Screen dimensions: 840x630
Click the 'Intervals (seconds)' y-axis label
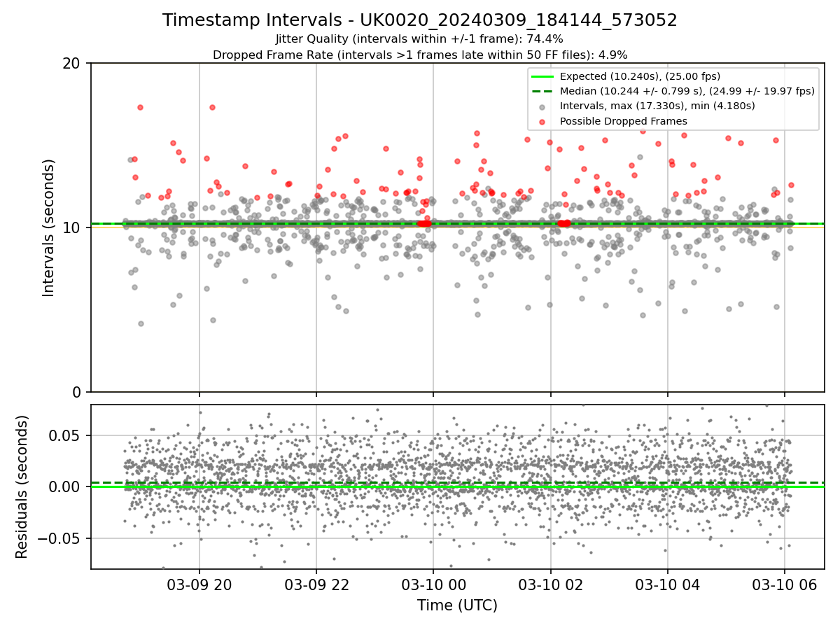(x=49, y=227)
